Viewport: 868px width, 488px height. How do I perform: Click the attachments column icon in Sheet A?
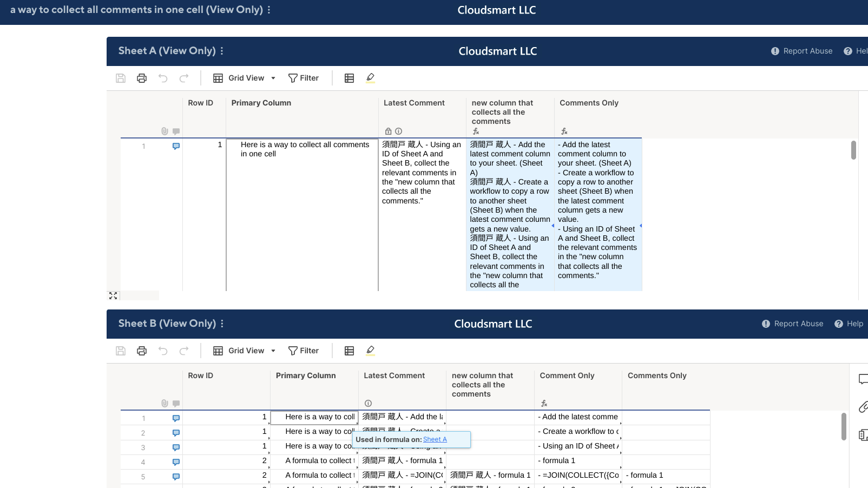coord(165,131)
